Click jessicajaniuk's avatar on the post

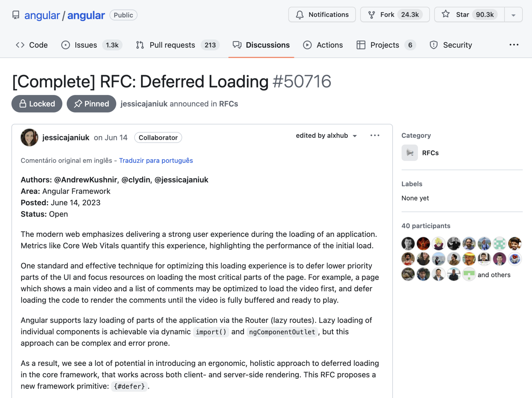coord(29,137)
